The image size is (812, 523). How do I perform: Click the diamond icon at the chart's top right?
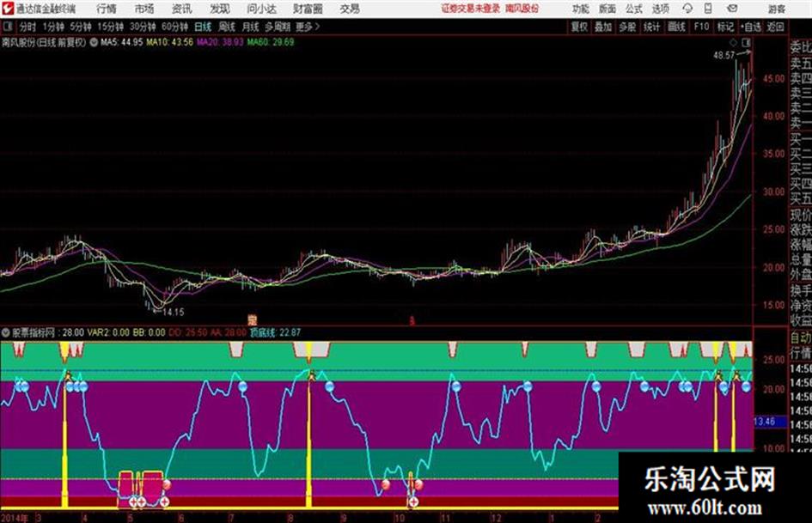pyautogui.click(x=733, y=42)
